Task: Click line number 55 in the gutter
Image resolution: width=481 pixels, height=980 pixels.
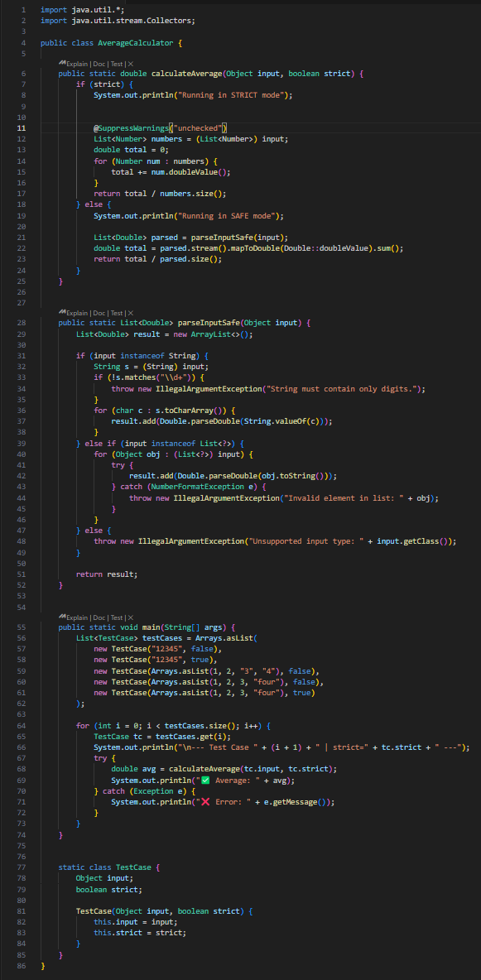Action: 22,627
